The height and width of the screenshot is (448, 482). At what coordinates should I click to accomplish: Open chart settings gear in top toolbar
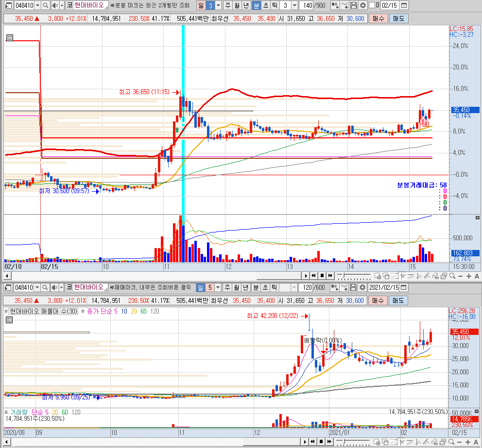click(x=363, y=5)
